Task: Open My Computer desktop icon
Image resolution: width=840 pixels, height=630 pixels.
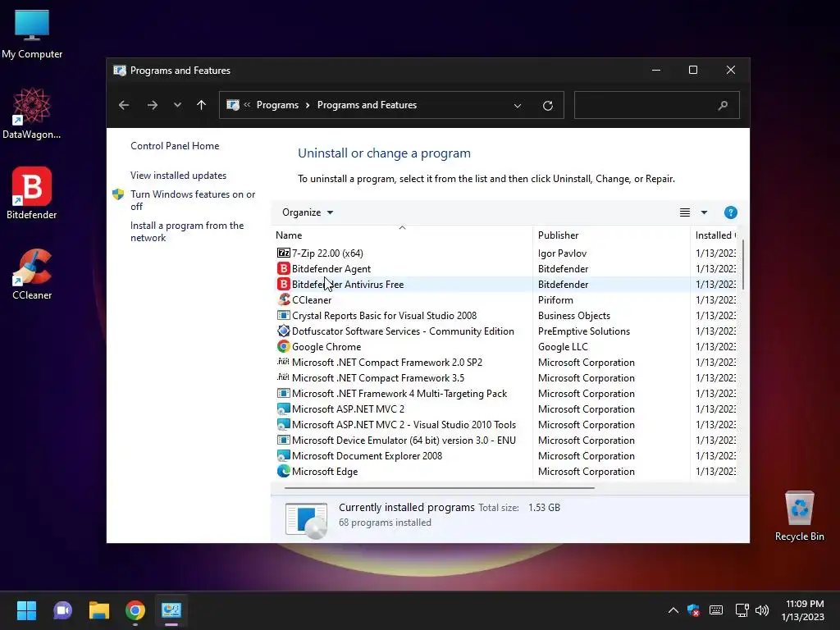Action: (32, 34)
